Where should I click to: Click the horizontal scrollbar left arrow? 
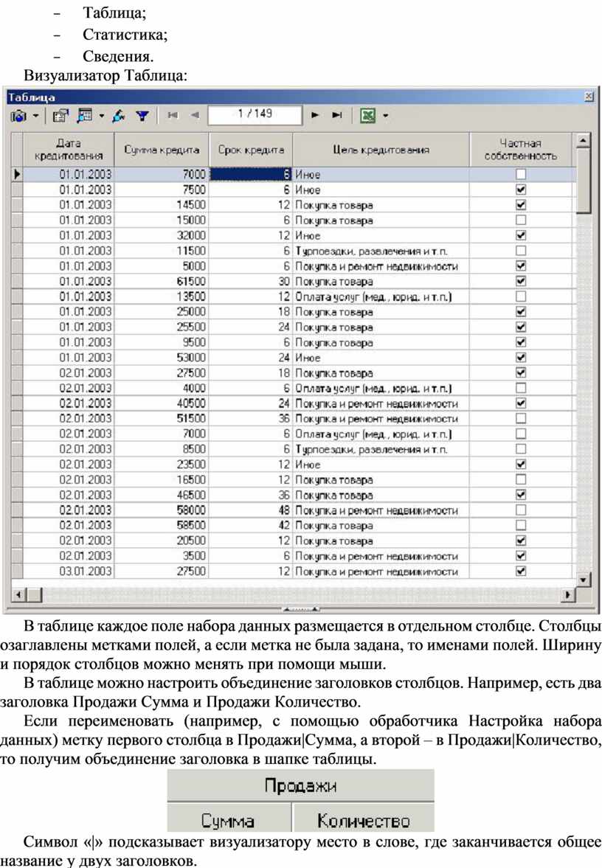coord(19,595)
